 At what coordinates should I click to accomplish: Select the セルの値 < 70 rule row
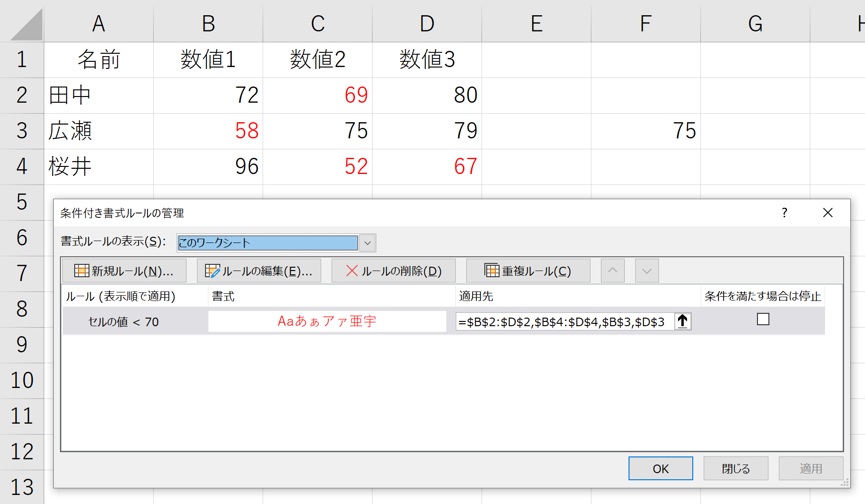point(124,322)
